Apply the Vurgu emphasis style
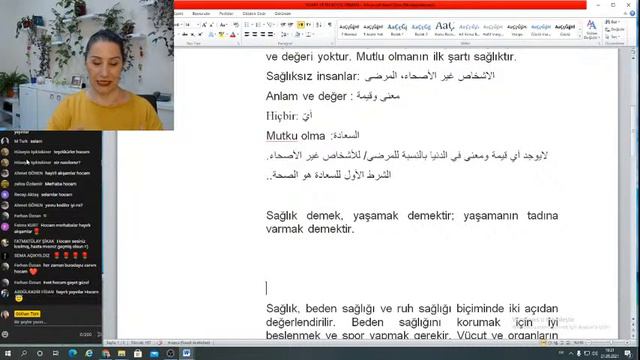This screenshot has height=360, width=640. click(x=517, y=29)
